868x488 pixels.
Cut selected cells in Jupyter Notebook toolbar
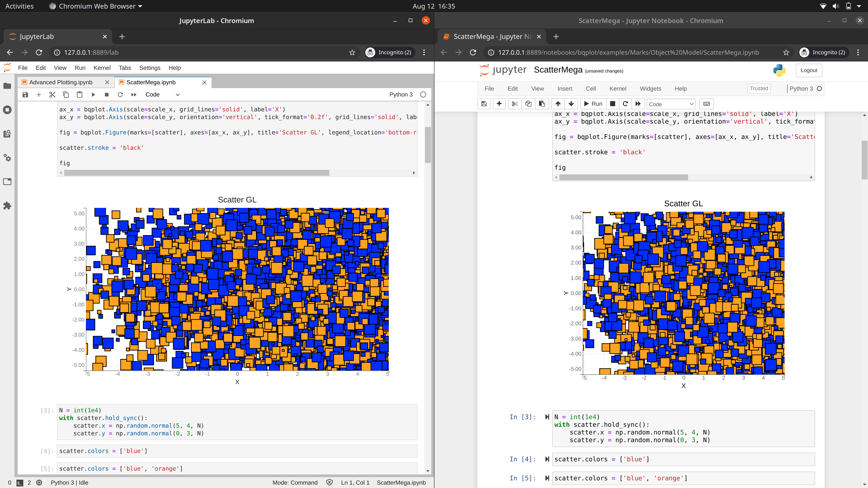(x=514, y=104)
